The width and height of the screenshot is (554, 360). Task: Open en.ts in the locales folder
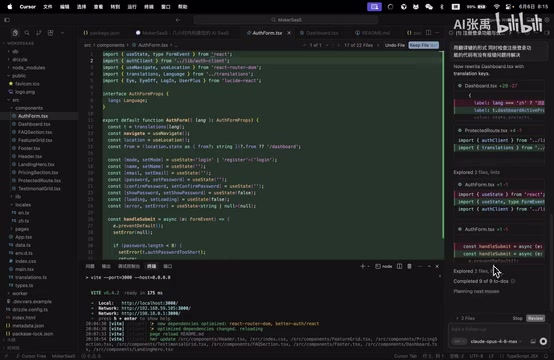coord(23,213)
